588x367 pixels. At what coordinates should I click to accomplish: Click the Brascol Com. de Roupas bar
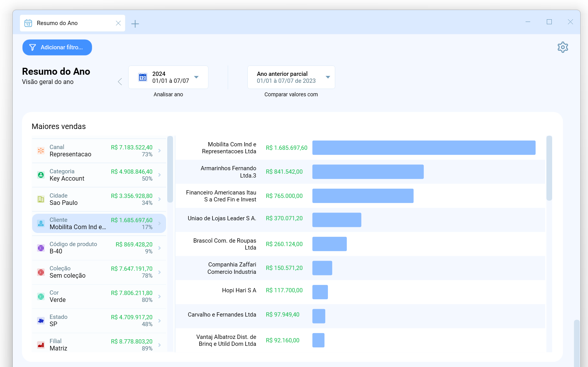point(329,244)
